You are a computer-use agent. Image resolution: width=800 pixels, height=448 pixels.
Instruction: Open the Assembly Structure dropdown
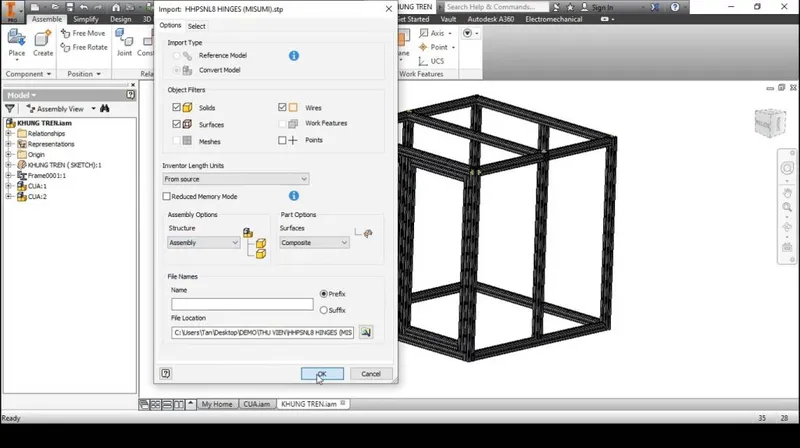pos(204,243)
